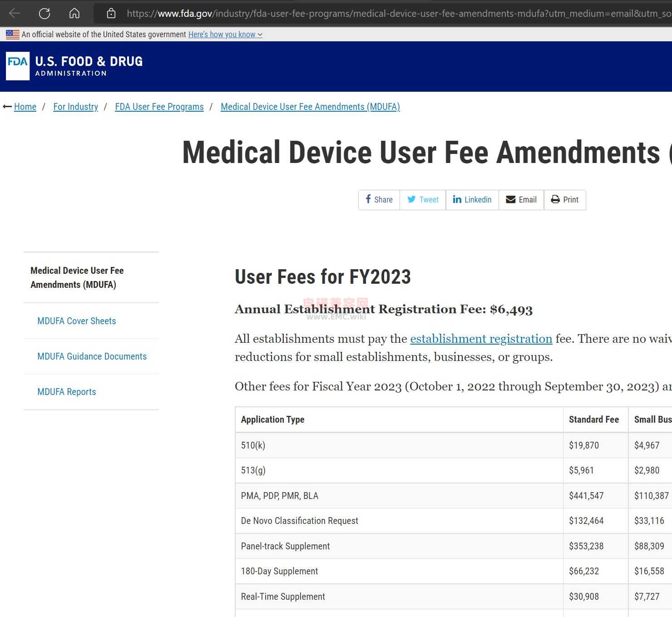Click the 510(k) row label
Image resolution: width=672 pixels, height=617 pixels.
[253, 445]
